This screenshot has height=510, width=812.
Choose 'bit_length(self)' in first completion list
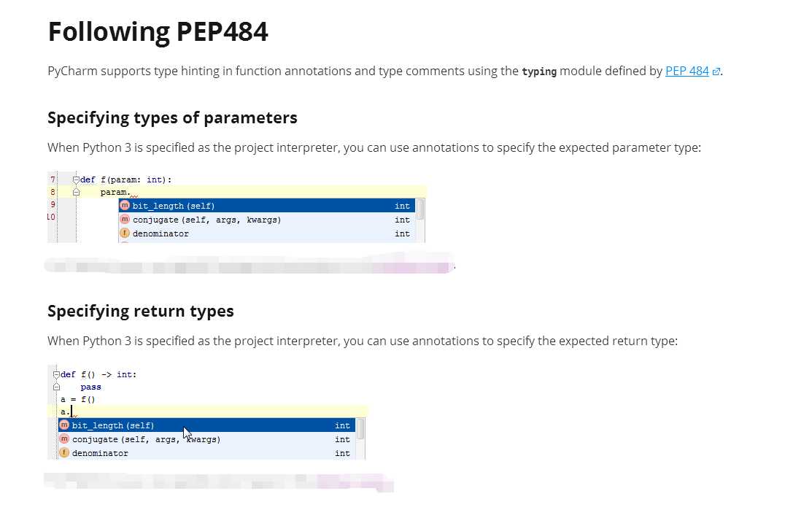174,206
